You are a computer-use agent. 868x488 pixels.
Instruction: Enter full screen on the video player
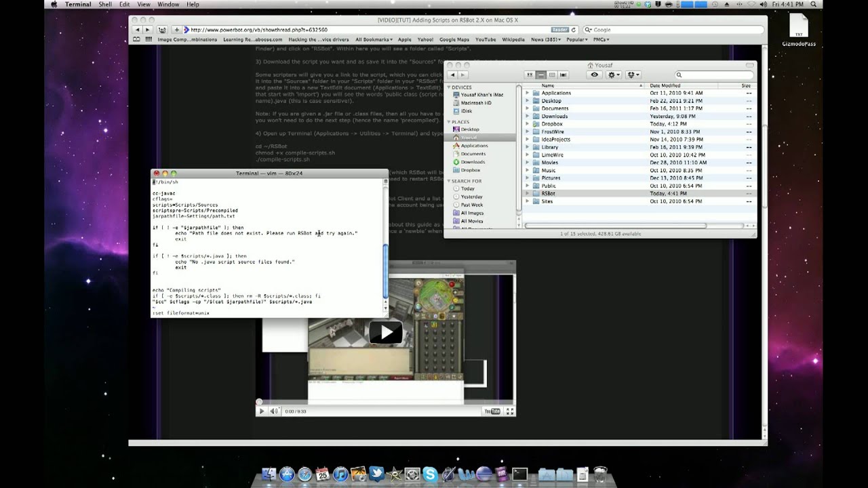tap(510, 411)
